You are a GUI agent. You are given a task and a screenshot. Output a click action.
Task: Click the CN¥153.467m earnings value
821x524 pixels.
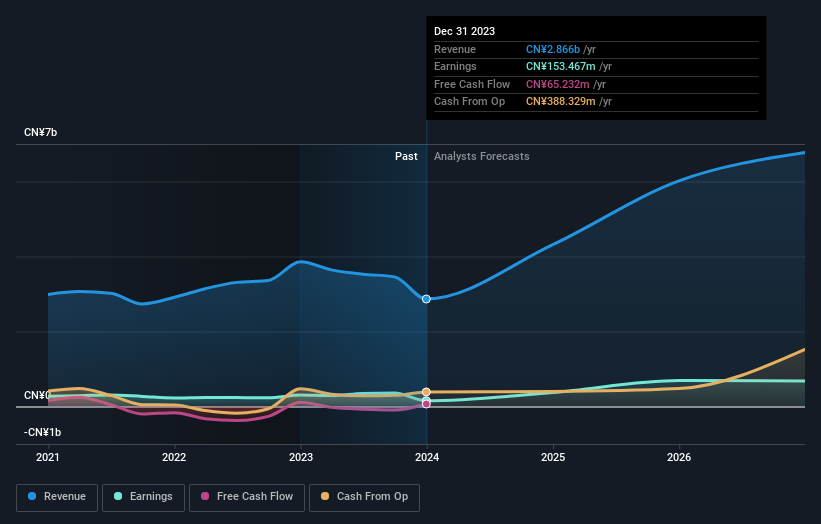click(x=561, y=66)
